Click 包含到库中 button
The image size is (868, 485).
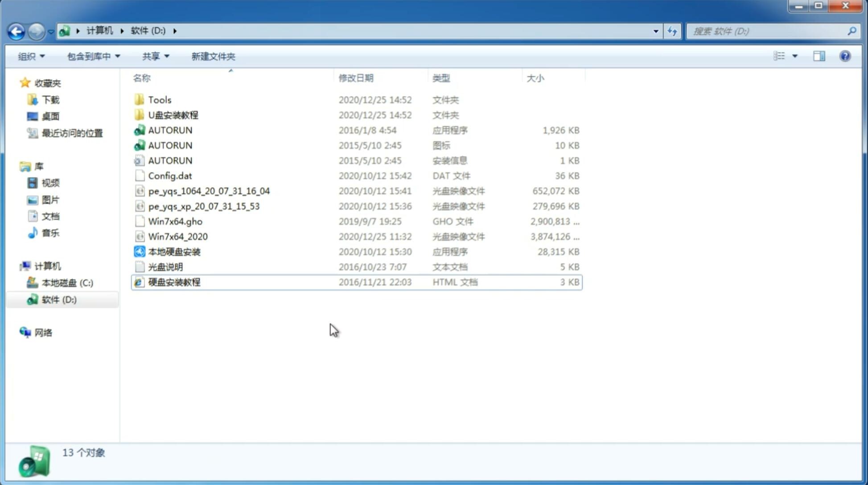[92, 56]
